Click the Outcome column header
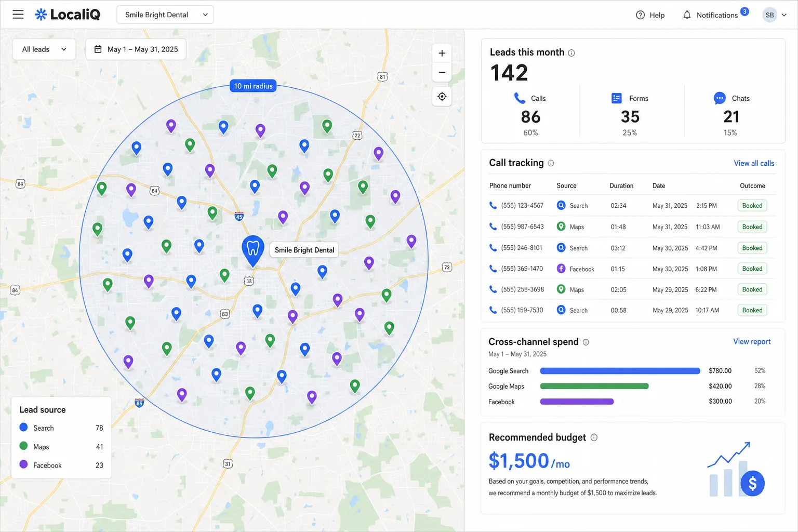Screen dimensions: 798x532 pos(752,185)
